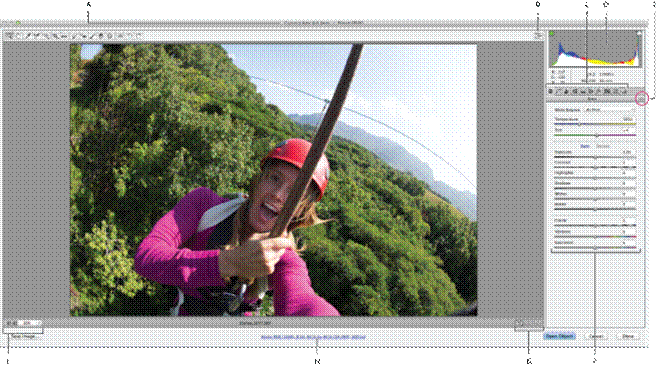
Task: Click the Tint slider track
Action: point(595,135)
